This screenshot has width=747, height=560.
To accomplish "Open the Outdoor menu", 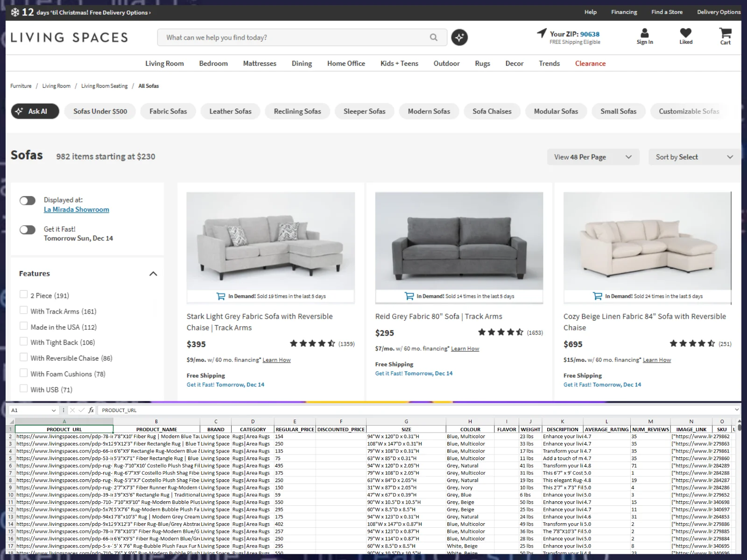I will (446, 63).
